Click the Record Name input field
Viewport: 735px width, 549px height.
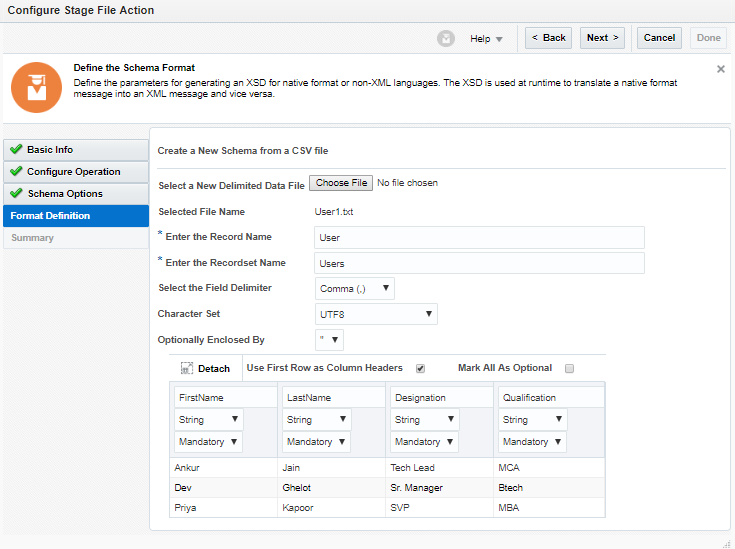(x=478, y=237)
